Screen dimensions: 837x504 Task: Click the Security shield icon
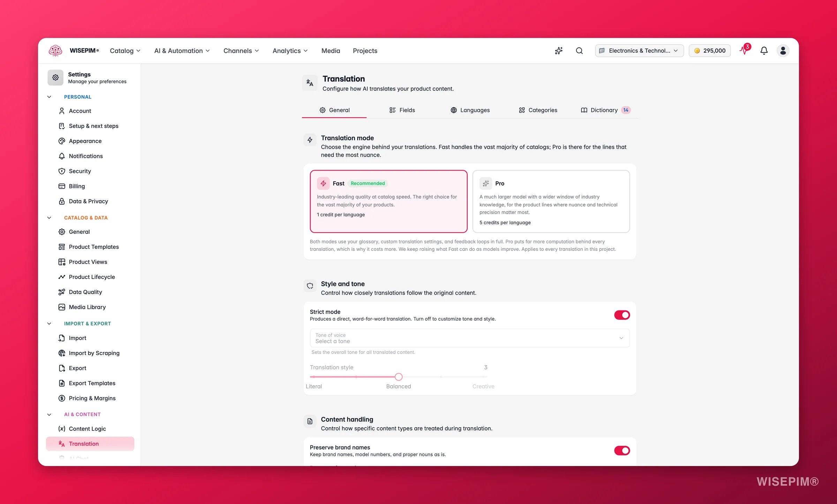point(62,171)
